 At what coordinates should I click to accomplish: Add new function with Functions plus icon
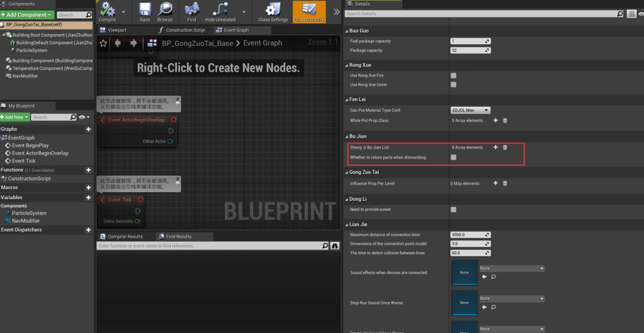click(89, 170)
